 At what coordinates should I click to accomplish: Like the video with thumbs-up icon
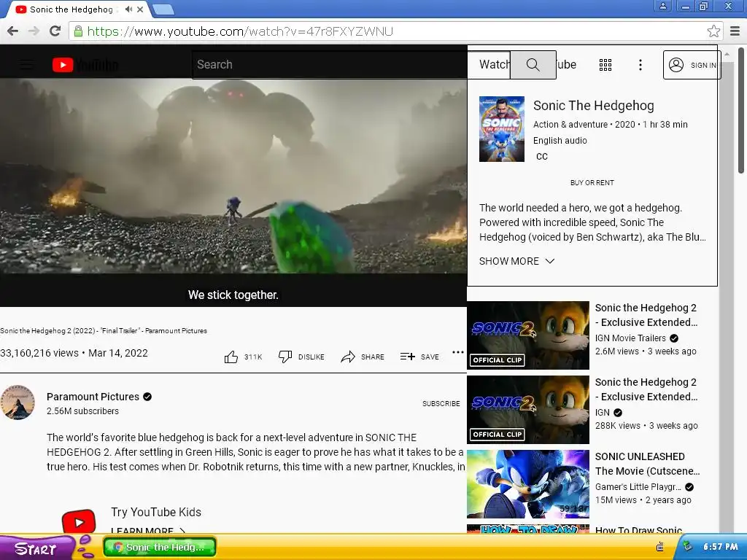click(x=231, y=357)
